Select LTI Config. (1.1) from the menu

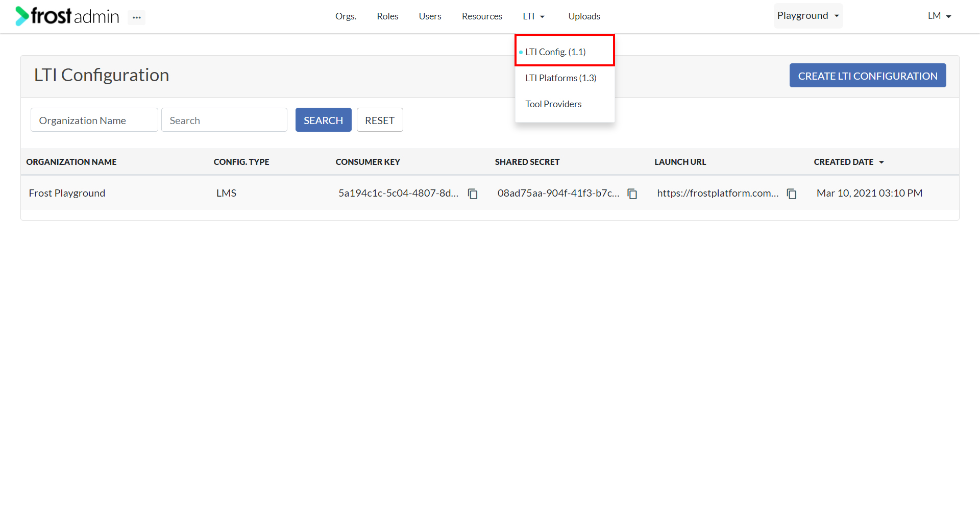pyautogui.click(x=555, y=52)
